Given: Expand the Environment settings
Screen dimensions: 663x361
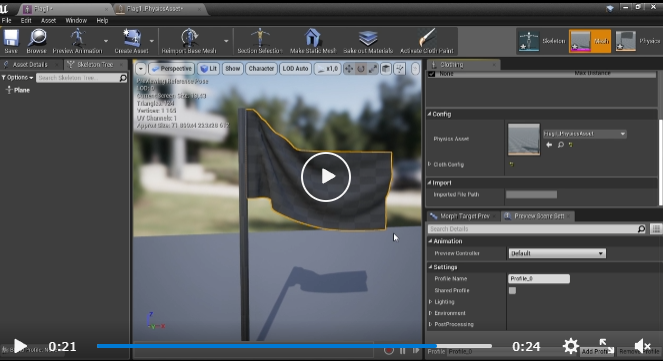Looking at the screenshot, I should point(430,313).
